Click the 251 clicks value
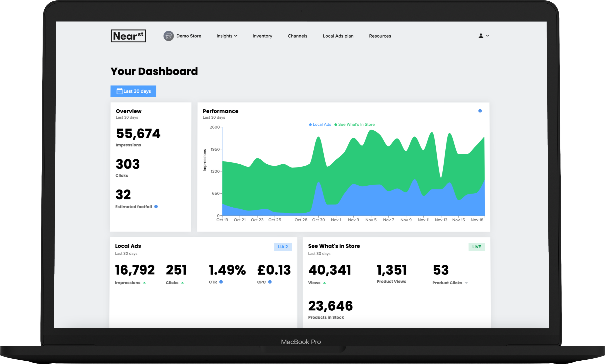The image size is (605, 364). pos(176,270)
